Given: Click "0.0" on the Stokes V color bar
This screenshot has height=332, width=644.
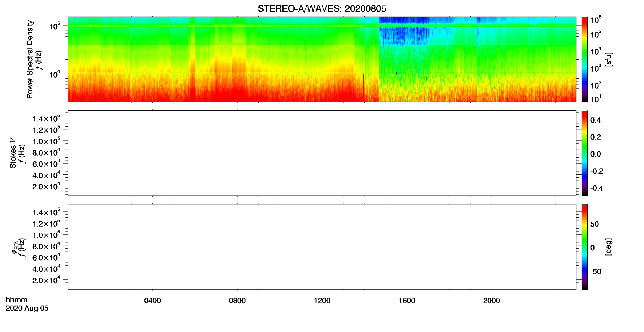Looking at the screenshot, I should click(x=595, y=154).
